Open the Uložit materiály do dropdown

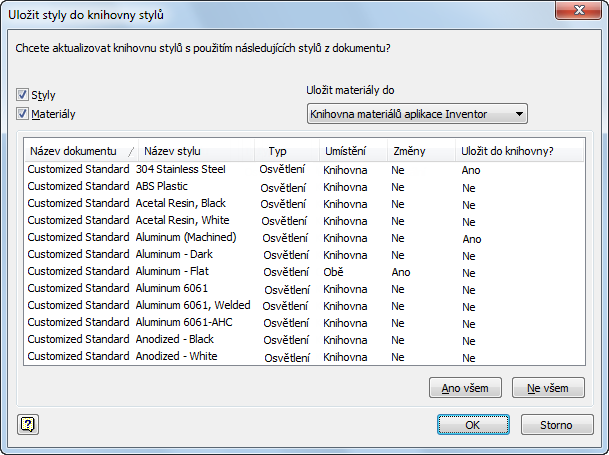(417, 114)
